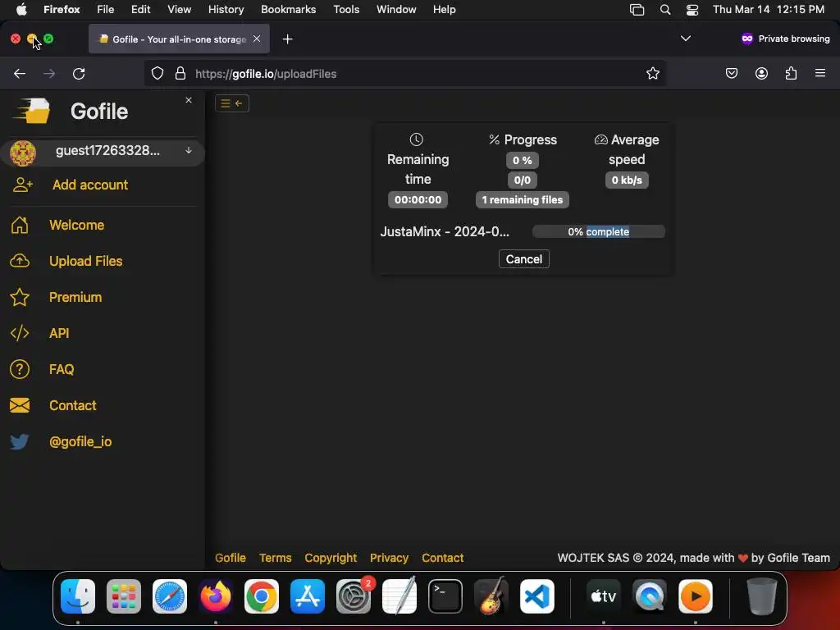
Task: Bookmark this page with star
Action: click(x=652, y=73)
